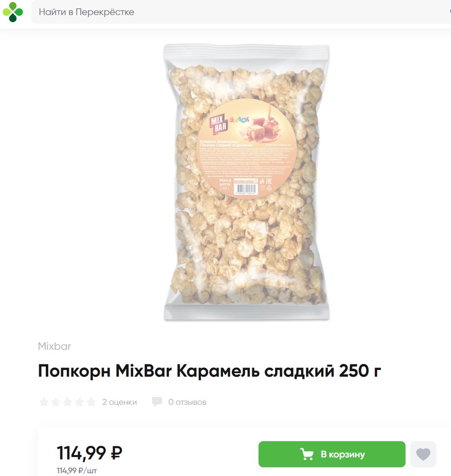Click the Perekrestok clover logo
This screenshot has width=451, height=476.
[13, 12]
